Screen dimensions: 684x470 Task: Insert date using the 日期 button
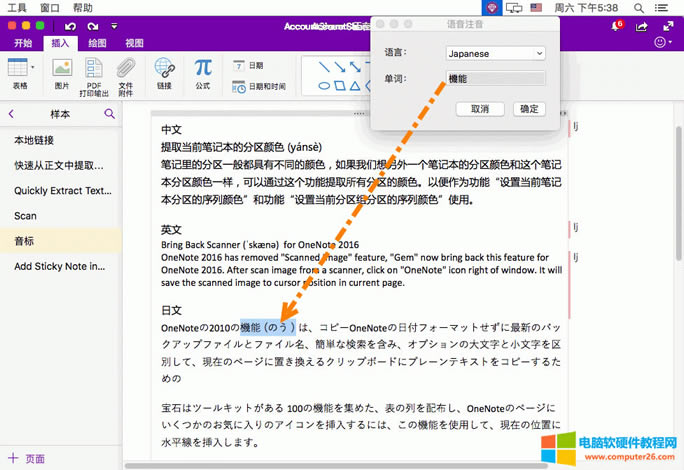coord(249,65)
